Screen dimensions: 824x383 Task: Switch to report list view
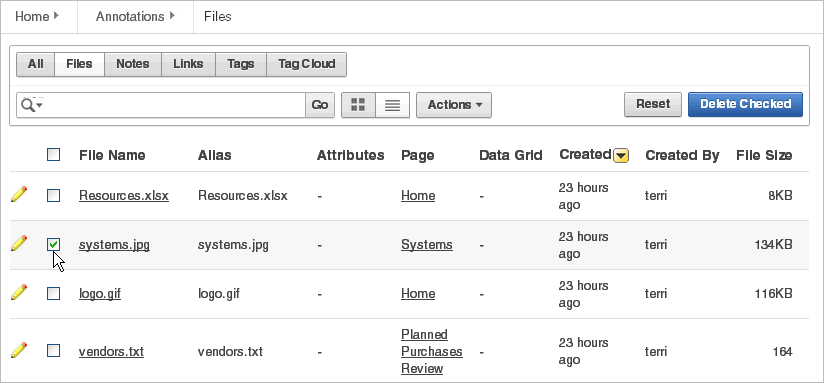point(393,105)
